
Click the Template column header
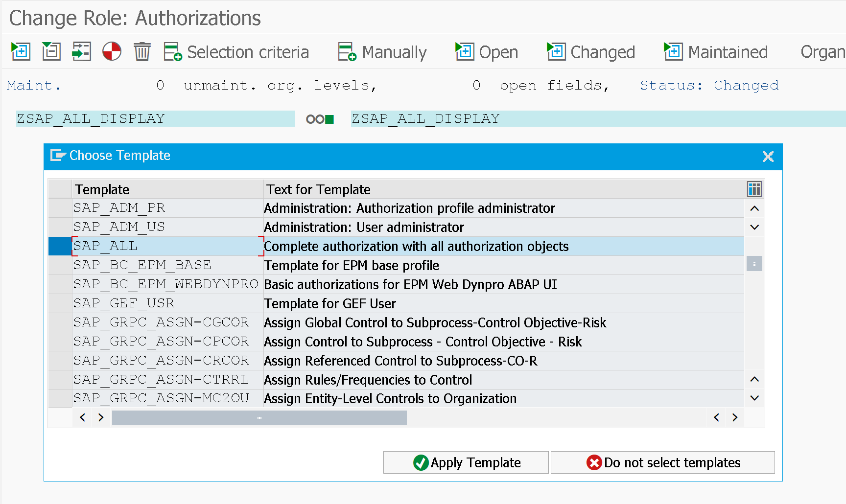point(168,189)
